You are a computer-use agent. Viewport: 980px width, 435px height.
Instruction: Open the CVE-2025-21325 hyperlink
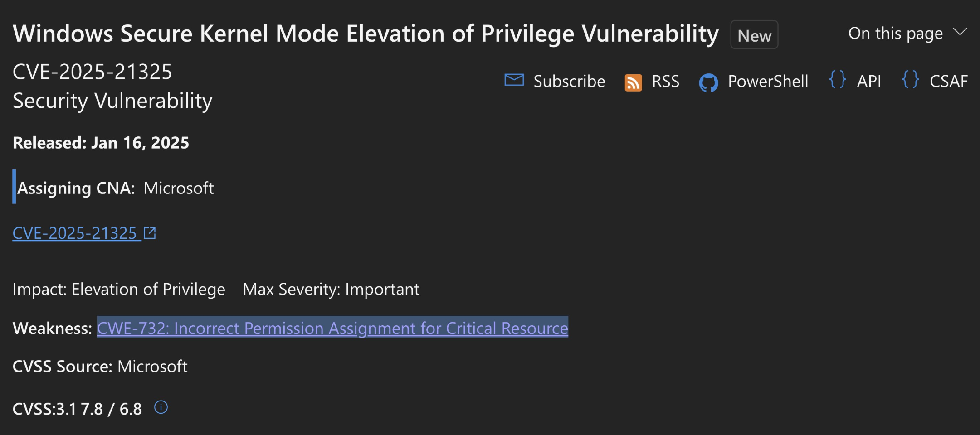click(74, 233)
